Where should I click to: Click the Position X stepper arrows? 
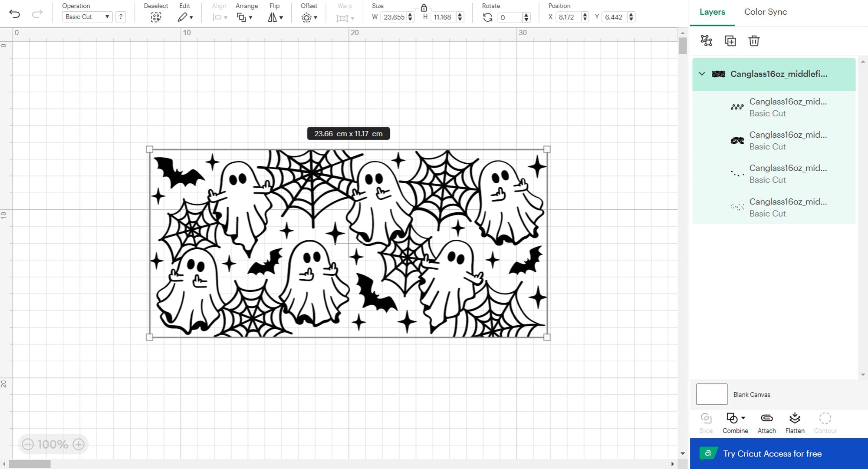[x=585, y=17]
